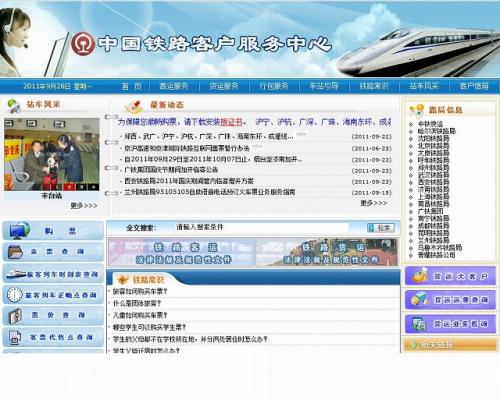Open FAQ 什么是团体旅客？

[x=137, y=304]
